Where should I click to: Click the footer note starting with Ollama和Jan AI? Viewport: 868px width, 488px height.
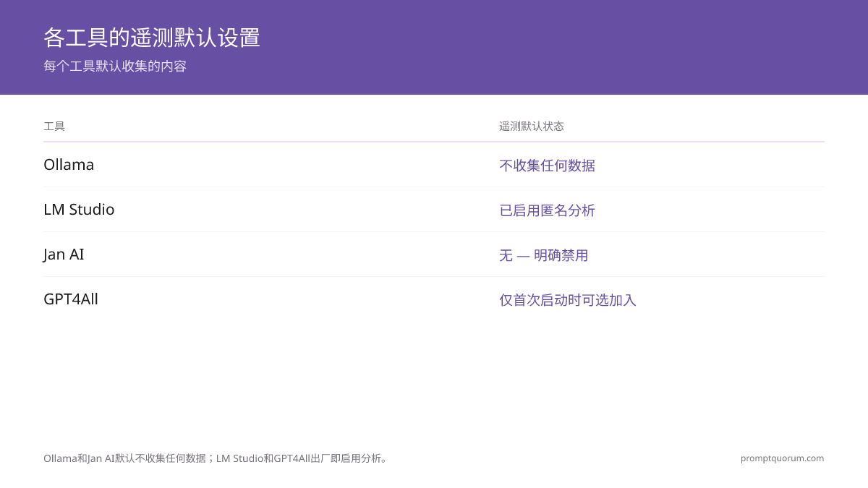pos(216,458)
